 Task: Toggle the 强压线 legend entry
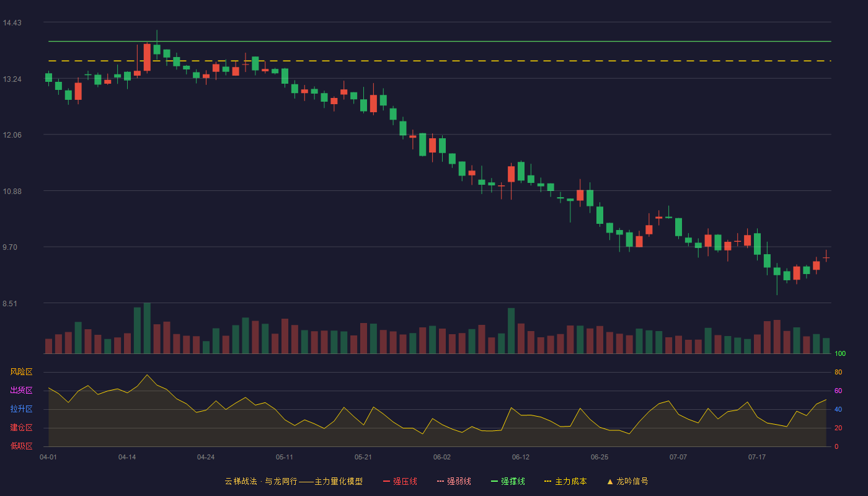400,481
